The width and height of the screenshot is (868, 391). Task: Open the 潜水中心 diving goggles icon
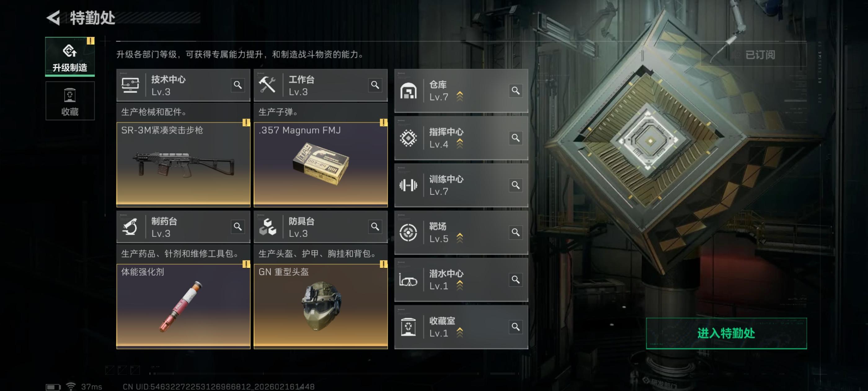click(408, 280)
